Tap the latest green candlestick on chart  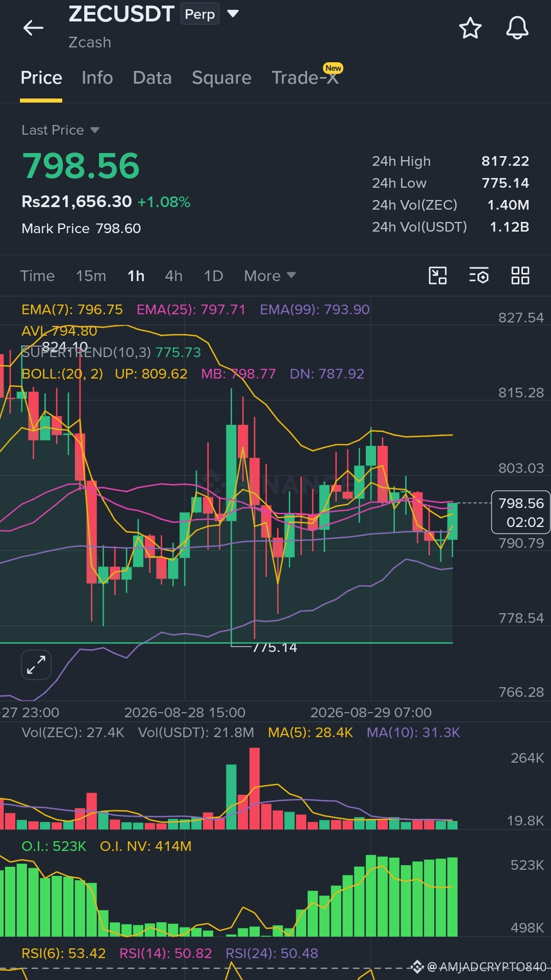[x=453, y=521]
